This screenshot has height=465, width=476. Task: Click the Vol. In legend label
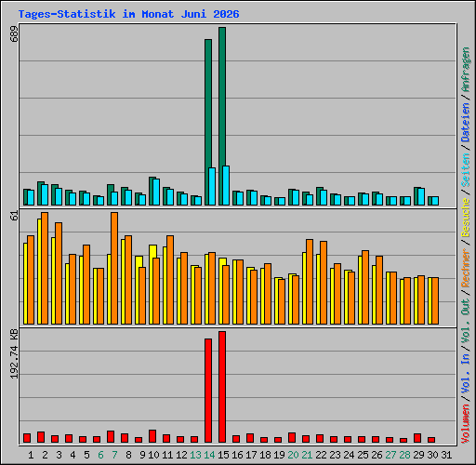pyautogui.click(x=466, y=373)
